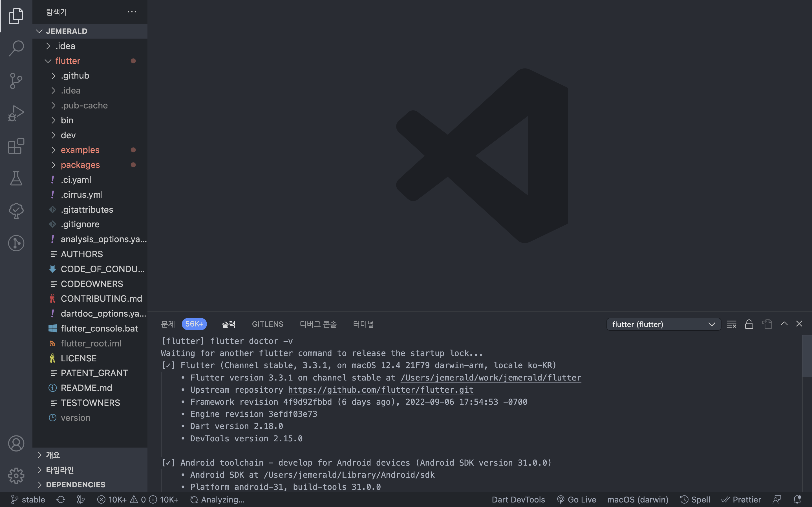812x507 pixels.
Task: Expand the DEPENDENCIES section
Action: point(76,484)
